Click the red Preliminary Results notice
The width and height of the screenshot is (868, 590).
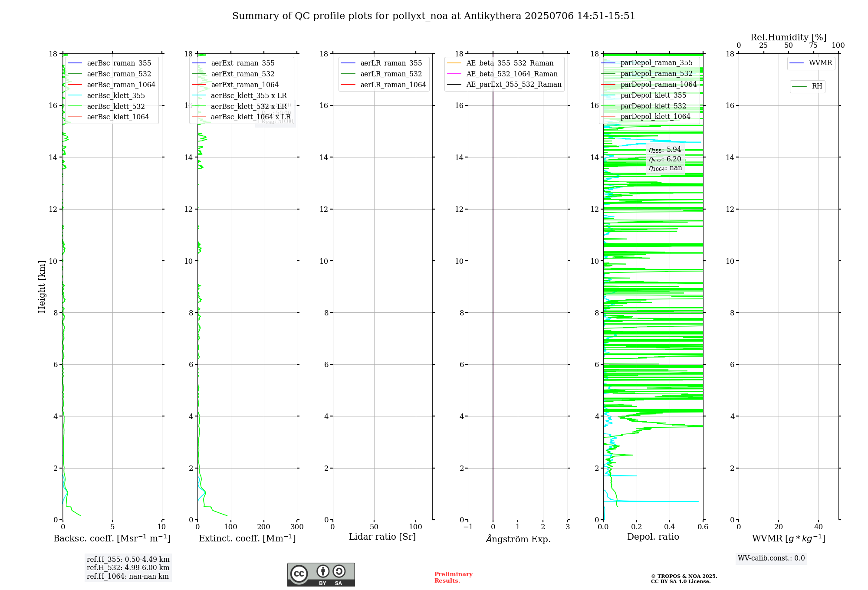(453, 577)
